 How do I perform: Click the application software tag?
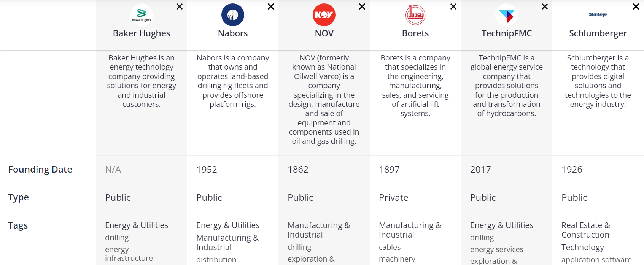[x=596, y=260]
